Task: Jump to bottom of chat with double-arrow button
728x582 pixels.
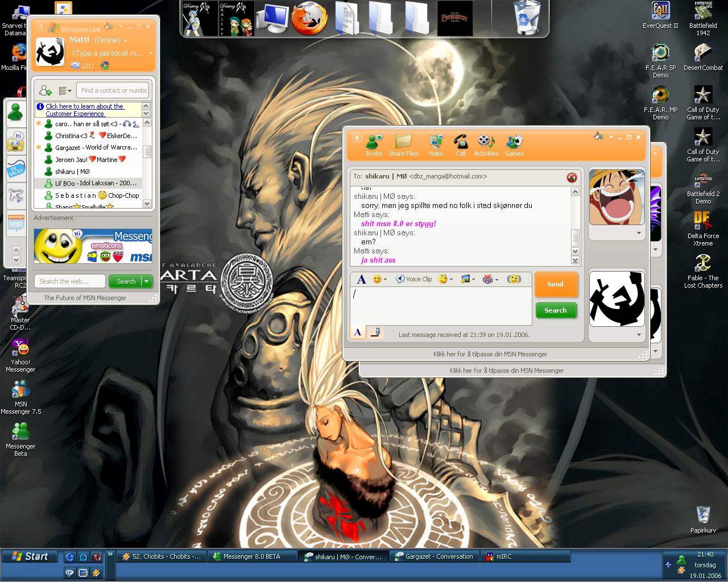Action: coord(575,260)
